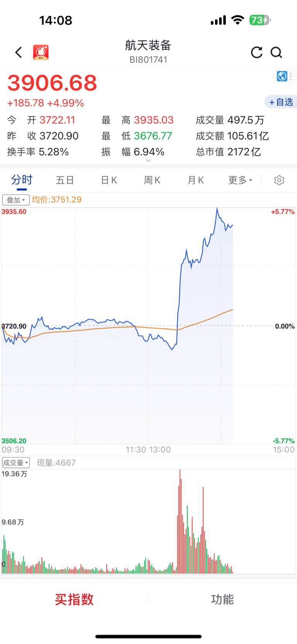
Task: Select the 月K tab
Action: (x=196, y=180)
